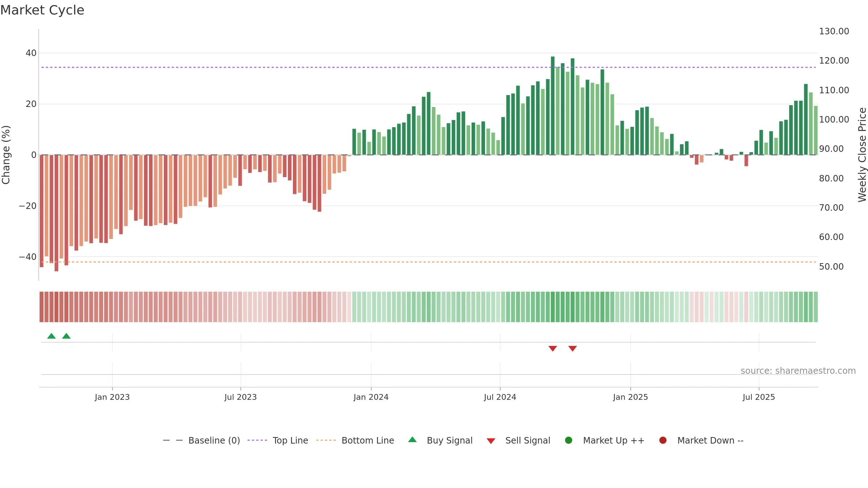Viewport: 868px width, 488px height.
Task: Click the last dark green bar at right edge
Action: click(x=806, y=119)
